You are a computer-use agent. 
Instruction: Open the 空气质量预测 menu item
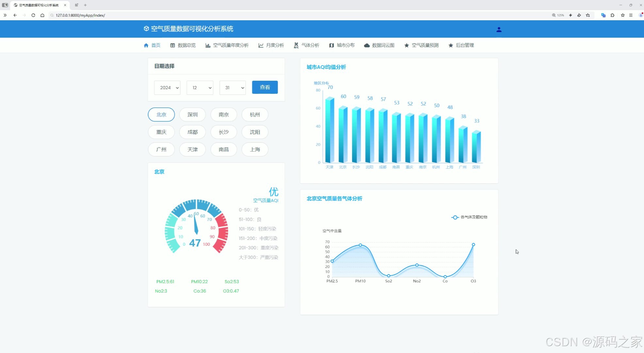click(x=425, y=45)
